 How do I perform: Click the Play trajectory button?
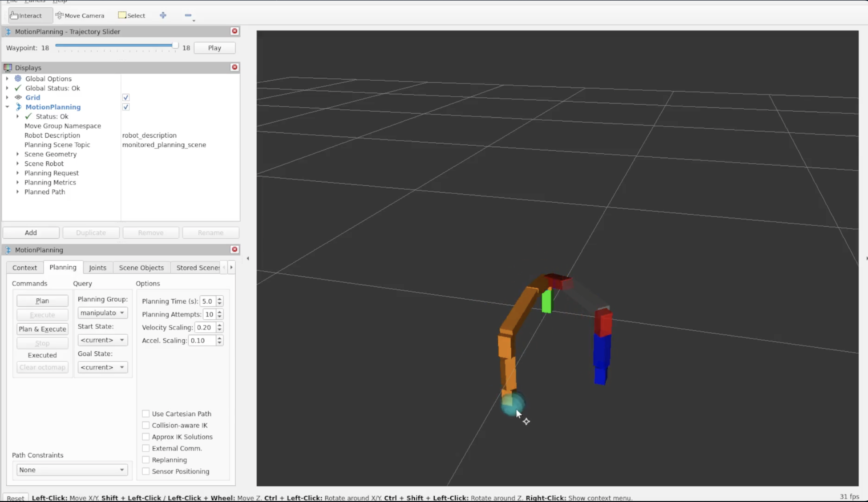click(x=214, y=48)
